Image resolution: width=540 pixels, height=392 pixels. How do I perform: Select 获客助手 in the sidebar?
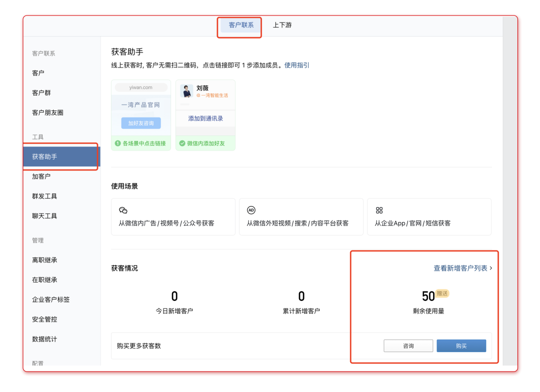[45, 157]
